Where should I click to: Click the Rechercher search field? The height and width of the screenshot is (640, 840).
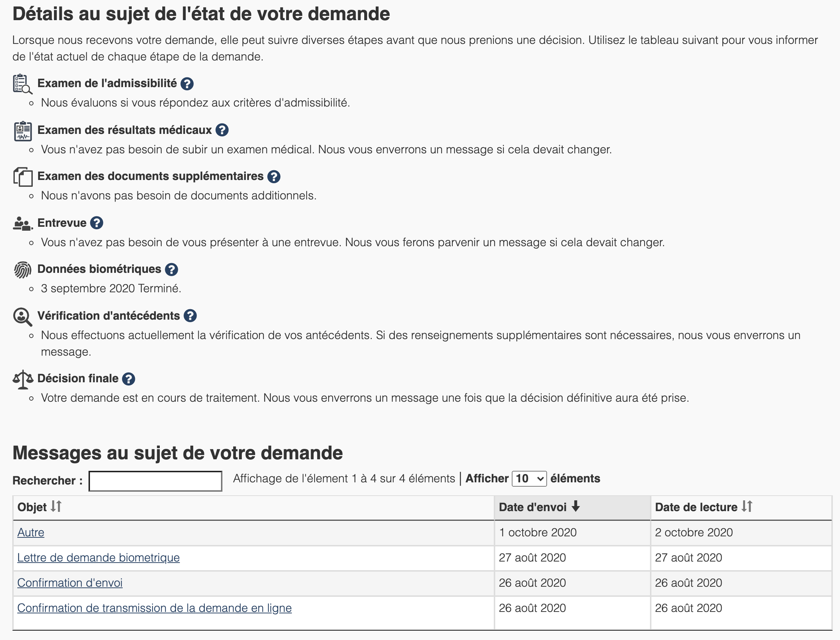pyautogui.click(x=155, y=481)
